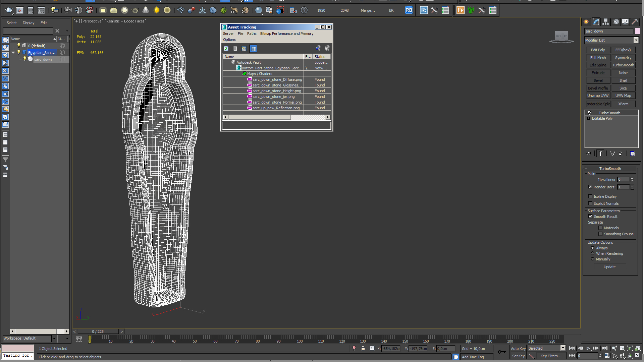The height and width of the screenshot is (362, 644).
Task: Click Play Animation button
Action: 588,348
